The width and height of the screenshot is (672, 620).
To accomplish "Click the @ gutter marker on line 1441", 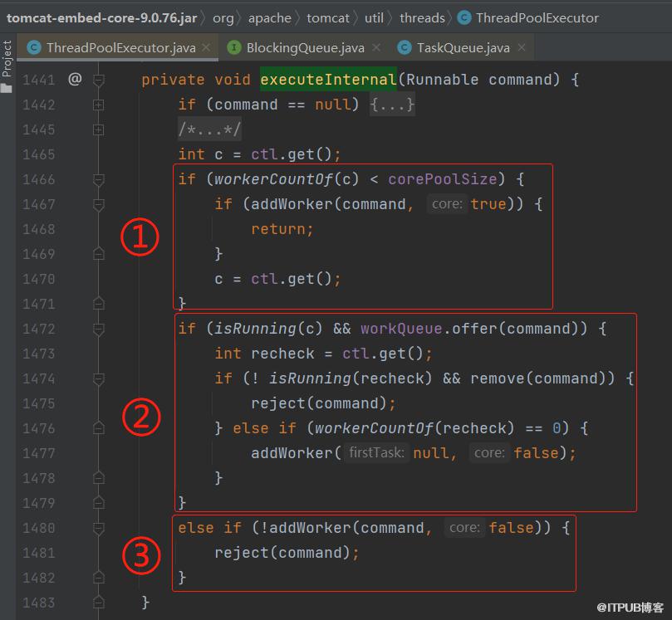I will pyautogui.click(x=75, y=79).
